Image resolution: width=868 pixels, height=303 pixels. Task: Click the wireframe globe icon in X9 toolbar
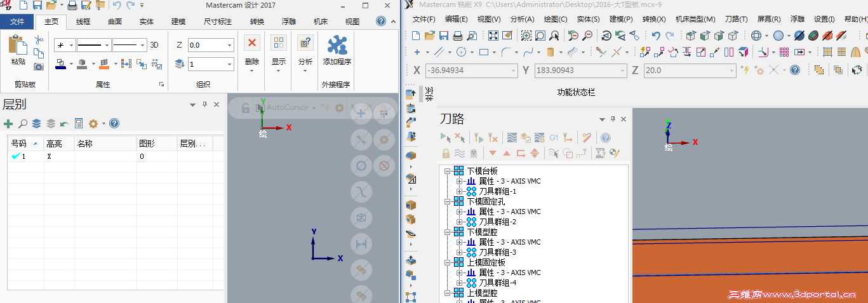(x=756, y=35)
